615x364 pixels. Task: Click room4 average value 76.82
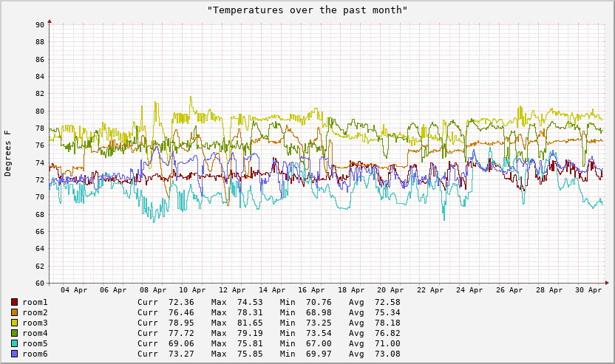tap(387, 333)
